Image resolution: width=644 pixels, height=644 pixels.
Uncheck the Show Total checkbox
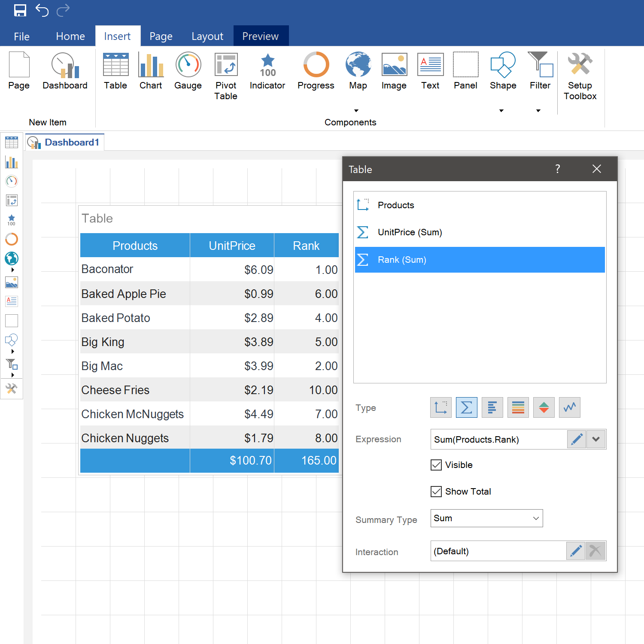point(436,492)
